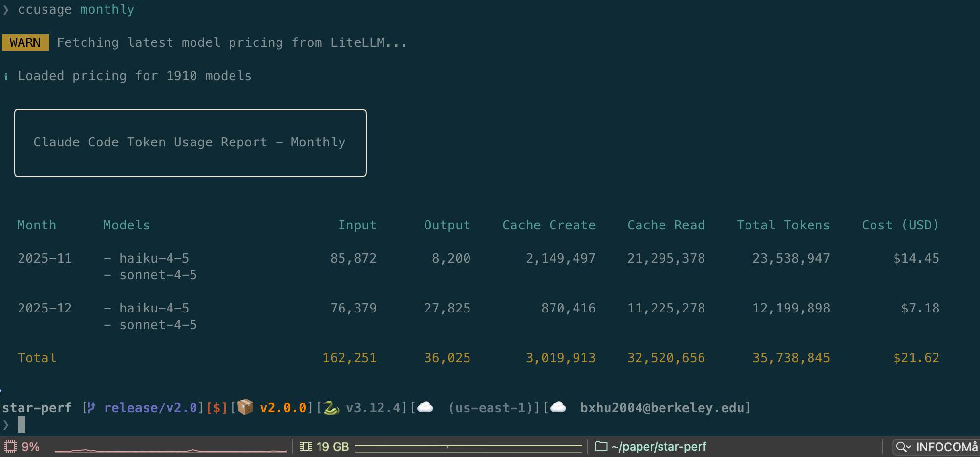Click the CPU usage graph line
This screenshot has width=980, height=457.
(171, 450)
